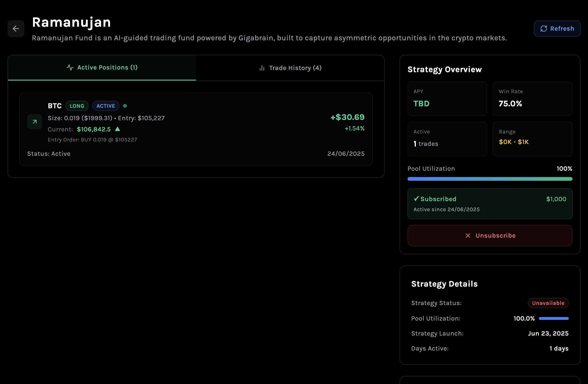Click the Unsubscribe button
The width and height of the screenshot is (588, 384).
point(490,236)
